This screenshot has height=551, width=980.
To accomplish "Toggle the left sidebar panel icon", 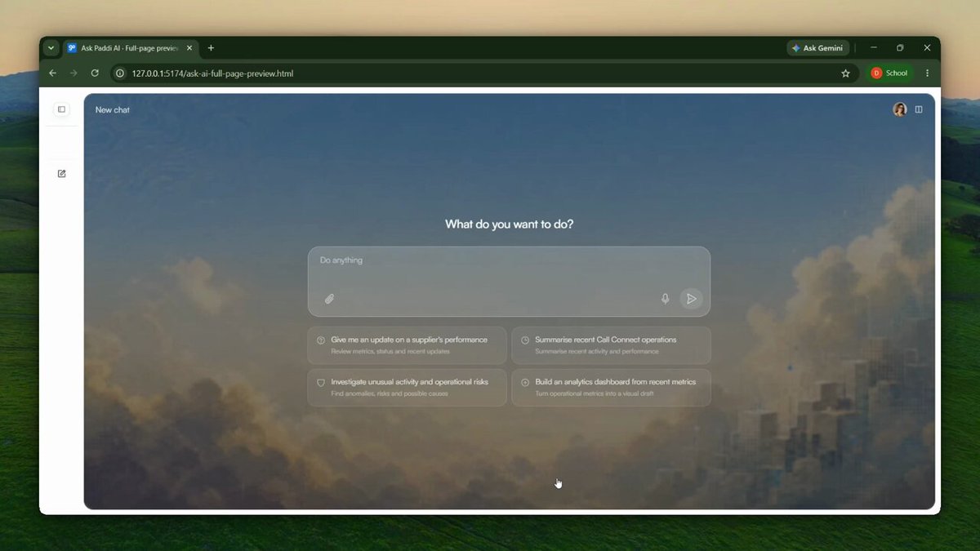I will [x=61, y=109].
